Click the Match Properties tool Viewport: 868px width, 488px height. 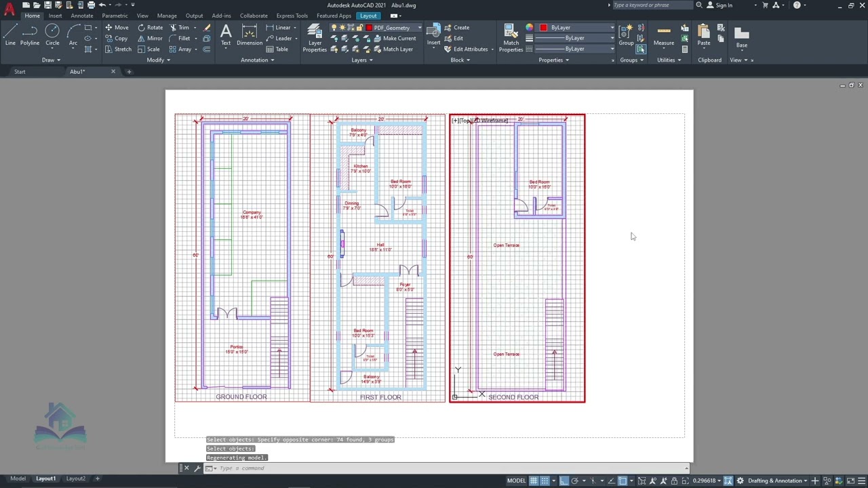point(511,37)
